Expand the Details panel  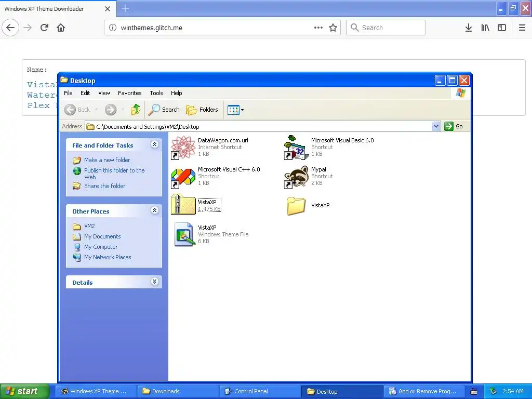pyautogui.click(x=154, y=282)
